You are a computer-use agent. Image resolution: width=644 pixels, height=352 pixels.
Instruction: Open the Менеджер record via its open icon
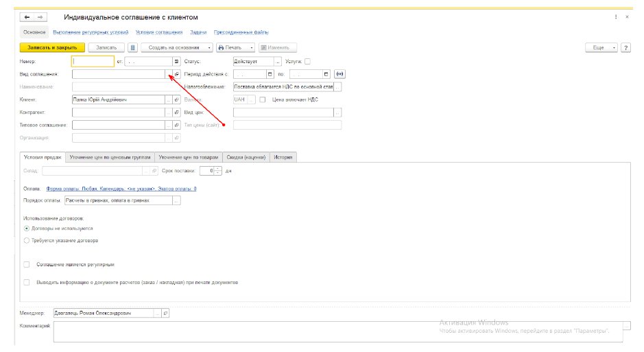click(165, 313)
